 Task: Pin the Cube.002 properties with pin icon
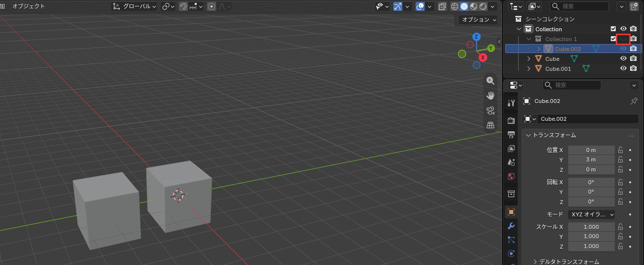click(634, 101)
